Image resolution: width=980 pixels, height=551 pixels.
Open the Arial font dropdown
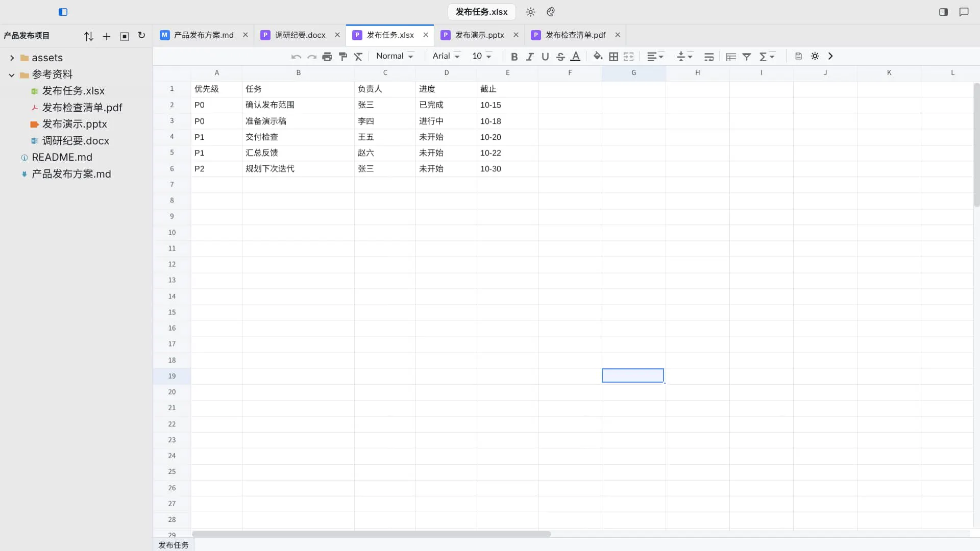pos(446,56)
